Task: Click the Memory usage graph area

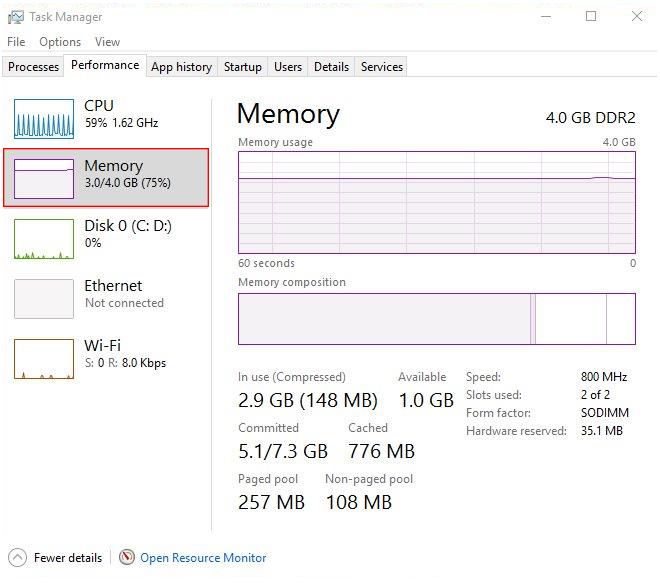Action: [x=436, y=202]
